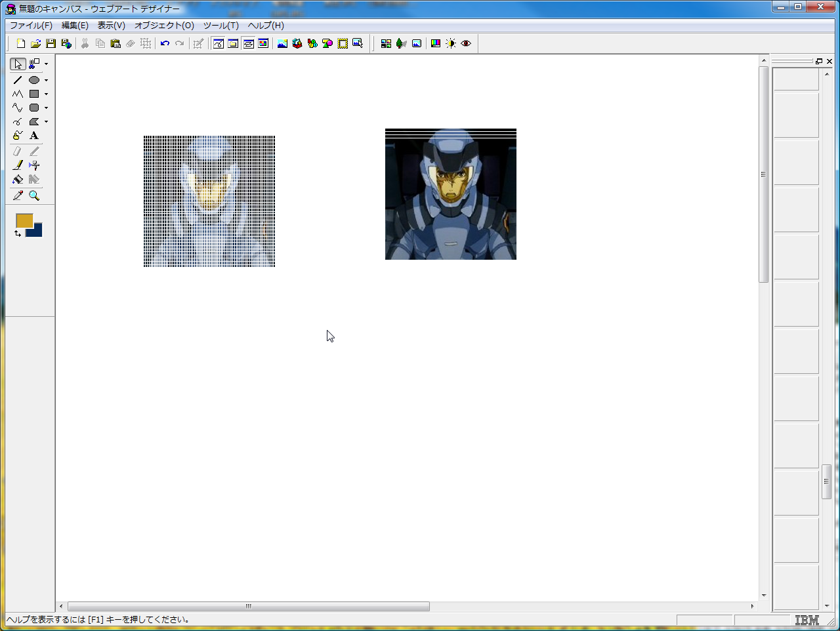Click the canvas scroll-down arrow

click(x=763, y=596)
